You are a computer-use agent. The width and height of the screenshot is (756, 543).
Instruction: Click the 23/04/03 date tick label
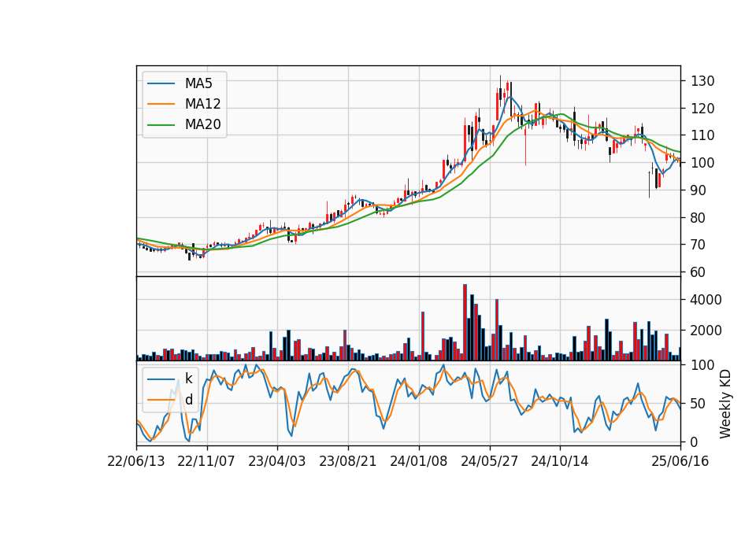pos(276,461)
